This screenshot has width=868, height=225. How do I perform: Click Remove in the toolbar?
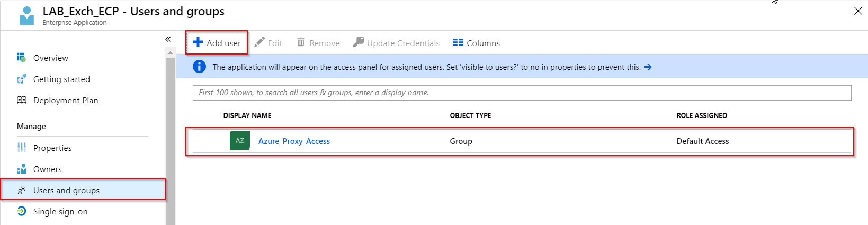click(318, 43)
